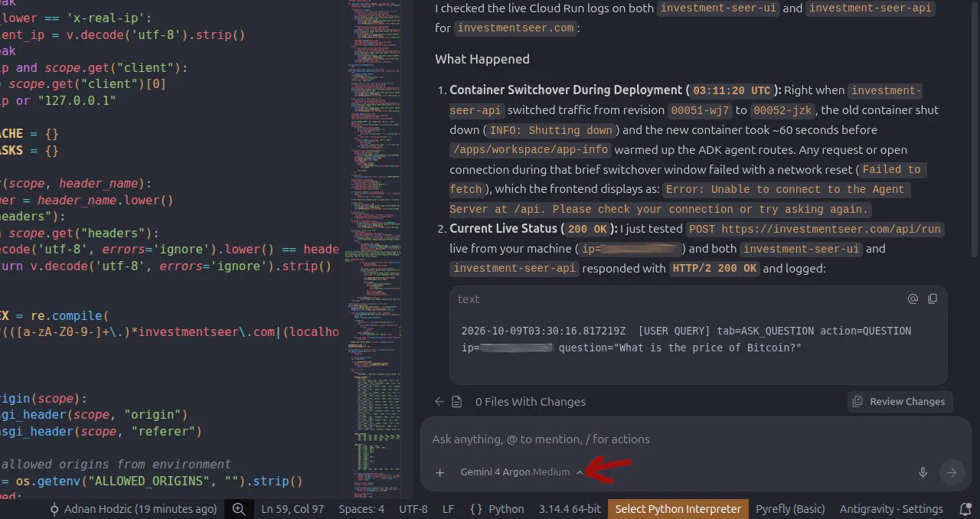Click the HTTP/2 200 OK code
This screenshot has width=980, height=519.
(x=714, y=269)
